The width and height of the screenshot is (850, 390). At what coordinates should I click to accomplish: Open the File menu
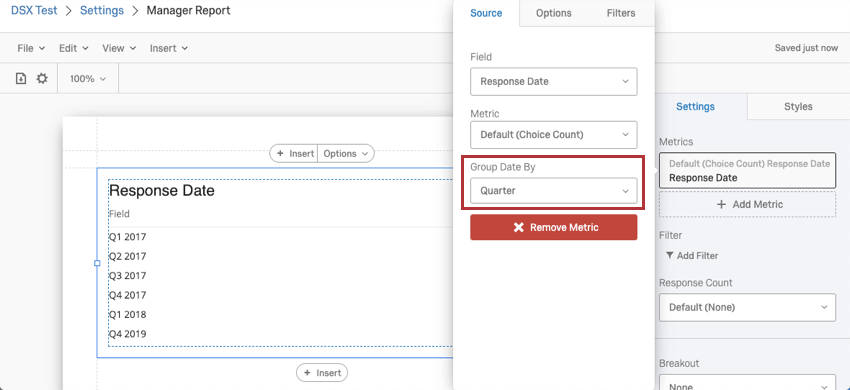click(31, 48)
